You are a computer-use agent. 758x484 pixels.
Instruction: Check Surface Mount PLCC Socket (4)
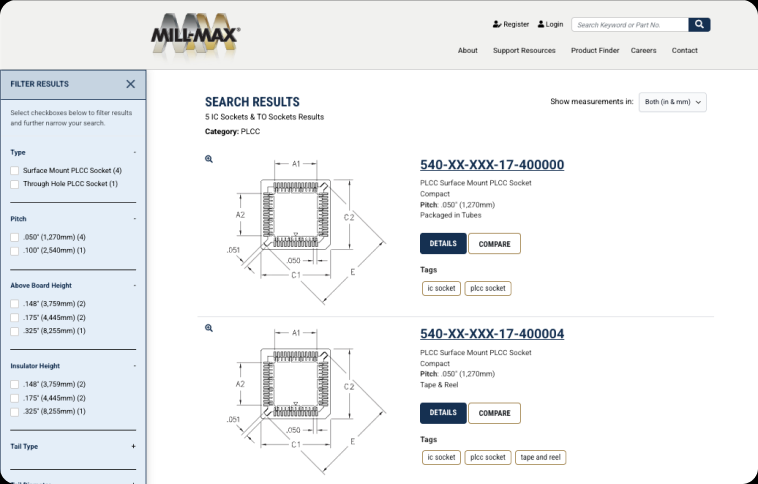pos(15,171)
